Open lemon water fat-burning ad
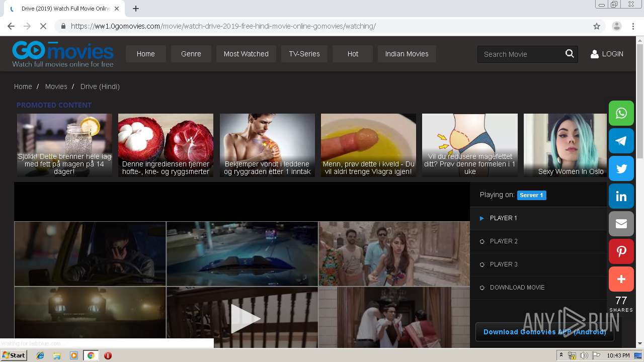Image resolution: width=644 pixels, height=362 pixels. tap(64, 145)
